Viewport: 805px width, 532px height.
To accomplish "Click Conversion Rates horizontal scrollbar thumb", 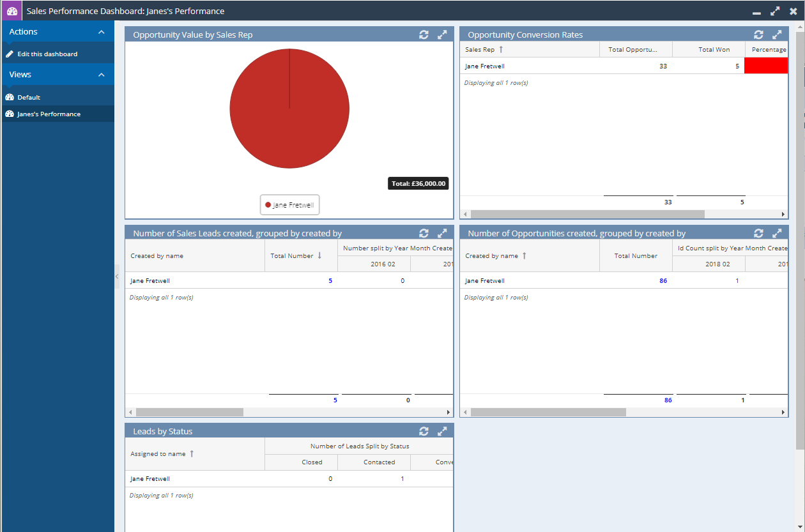I will (x=587, y=214).
